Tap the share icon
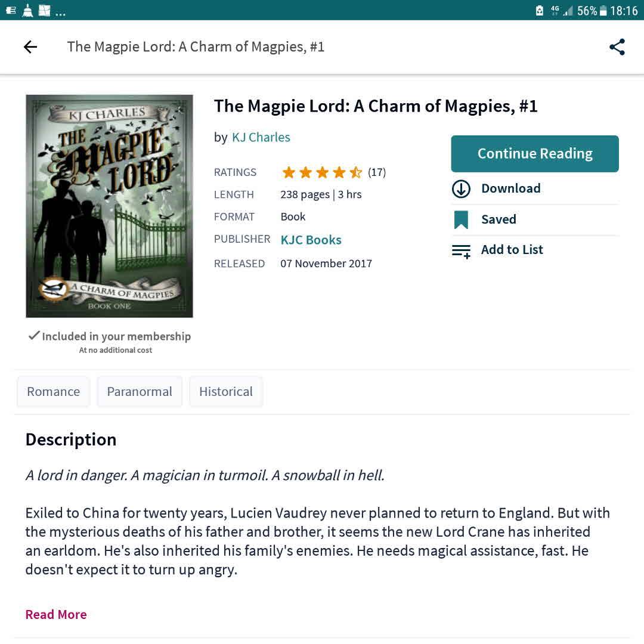This screenshot has width=644, height=644. click(617, 47)
